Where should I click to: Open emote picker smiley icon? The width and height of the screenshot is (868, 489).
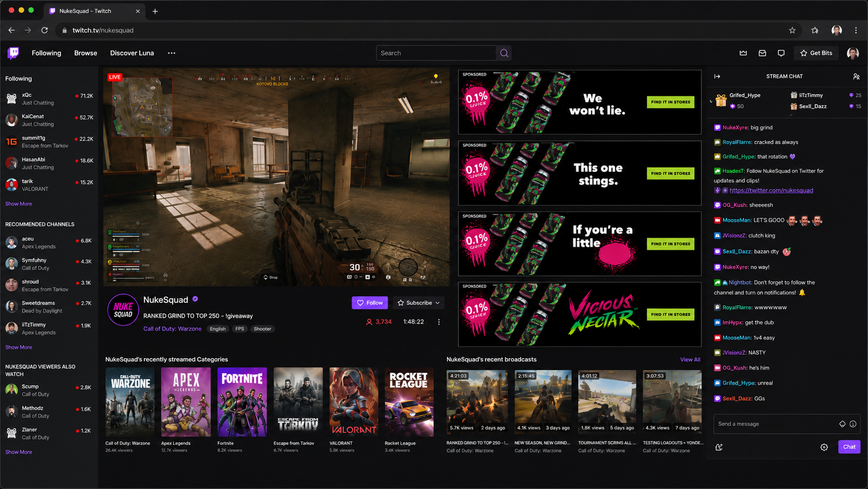(x=853, y=424)
